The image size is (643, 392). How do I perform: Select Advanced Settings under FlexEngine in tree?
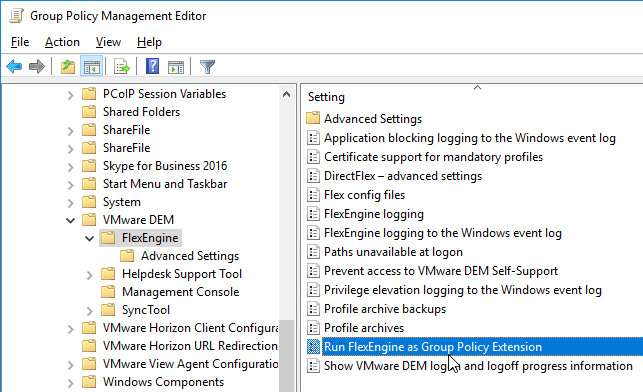click(190, 256)
